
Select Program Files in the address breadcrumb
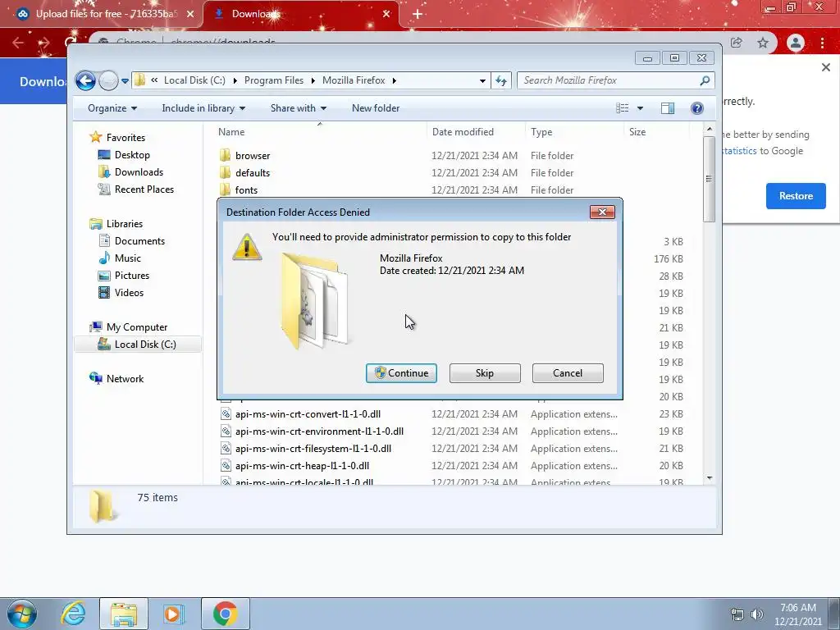pos(274,80)
